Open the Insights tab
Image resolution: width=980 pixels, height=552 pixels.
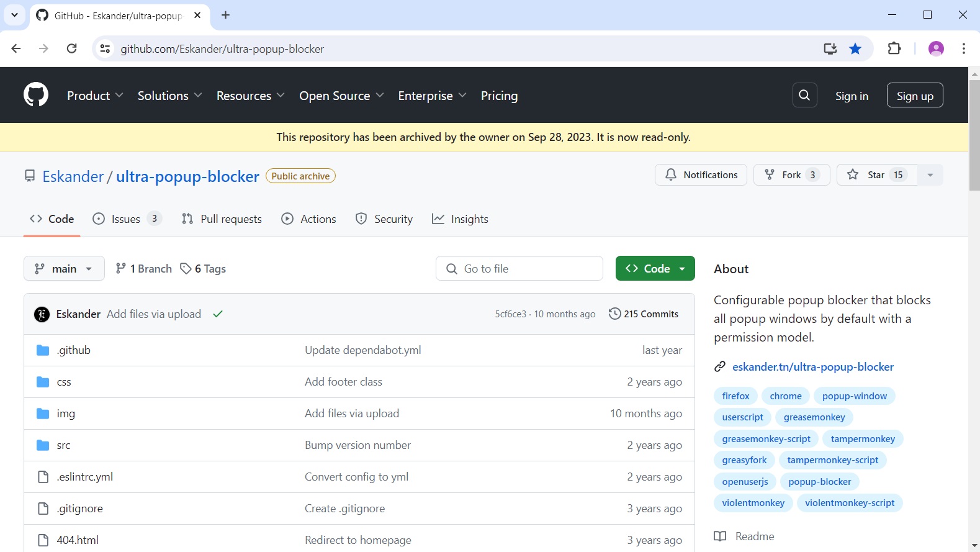(x=460, y=219)
